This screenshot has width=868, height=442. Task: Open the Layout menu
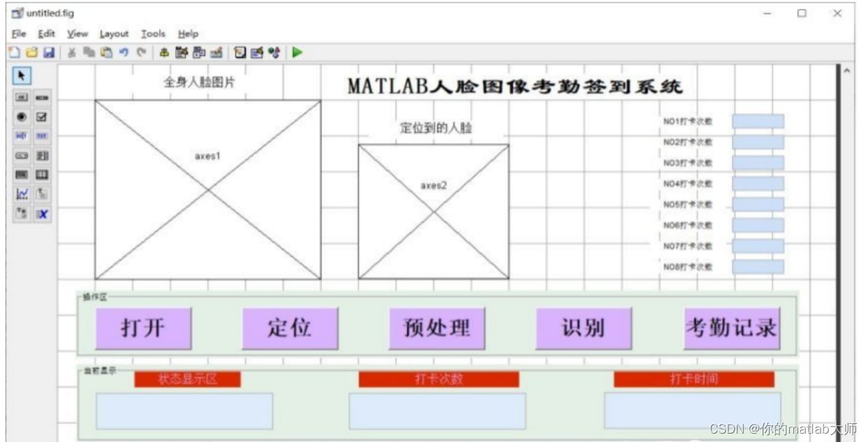pos(114,33)
